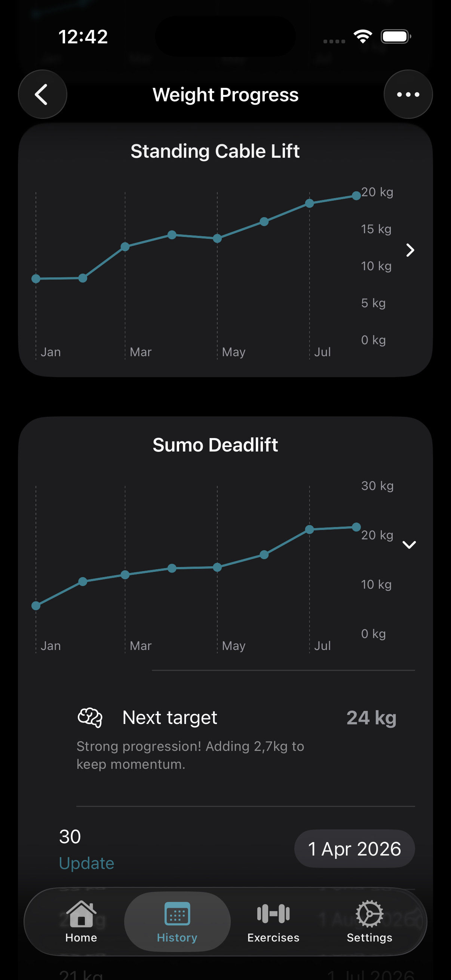The height and width of the screenshot is (980, 451).
Task: Tap the back arrow button
Action: pos(42,94)
